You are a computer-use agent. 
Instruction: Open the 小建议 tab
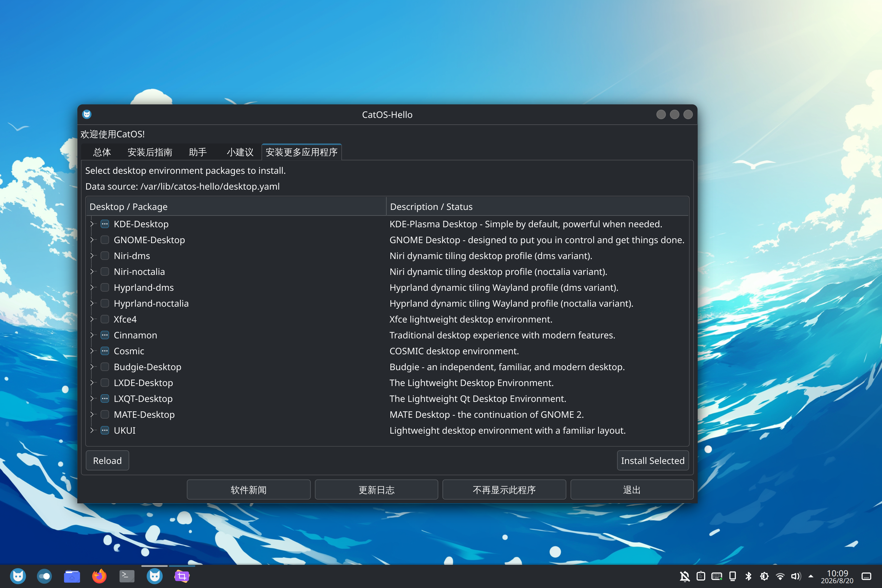click(x=240, y=152)
